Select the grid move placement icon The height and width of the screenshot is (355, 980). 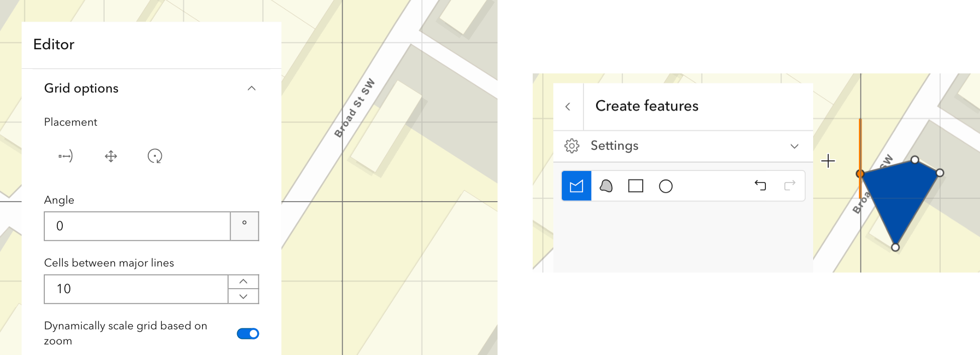[111, 156]
